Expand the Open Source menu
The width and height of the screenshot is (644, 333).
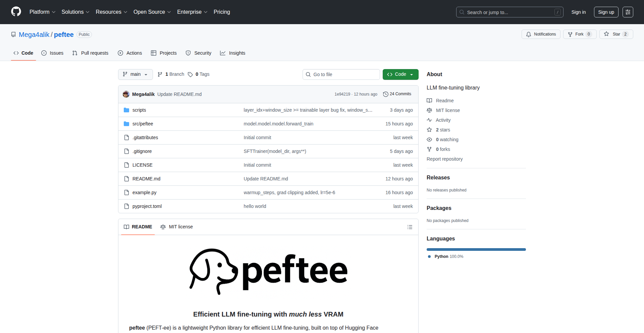pos(152,12)
